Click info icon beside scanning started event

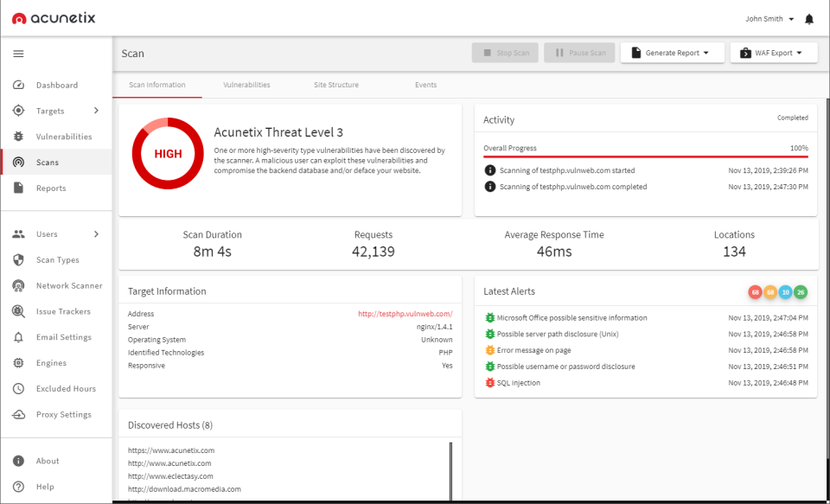pyautogui.click(x=490, y=170)
